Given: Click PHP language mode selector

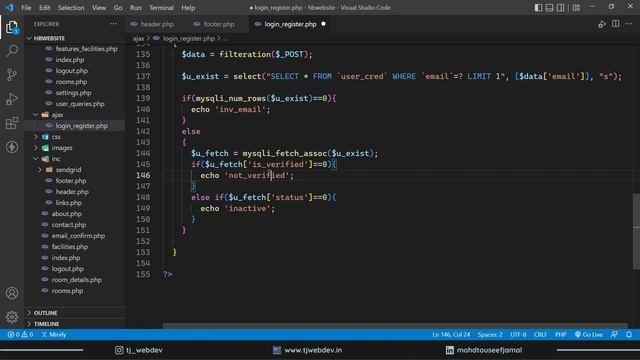Looking at the screenshot, I should pos(560,335).
